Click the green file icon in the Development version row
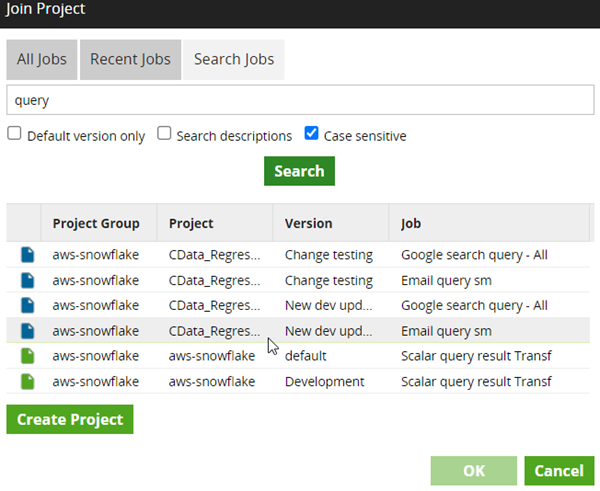The width and height of the screenshot is (600, 491). tap(28, 382)
